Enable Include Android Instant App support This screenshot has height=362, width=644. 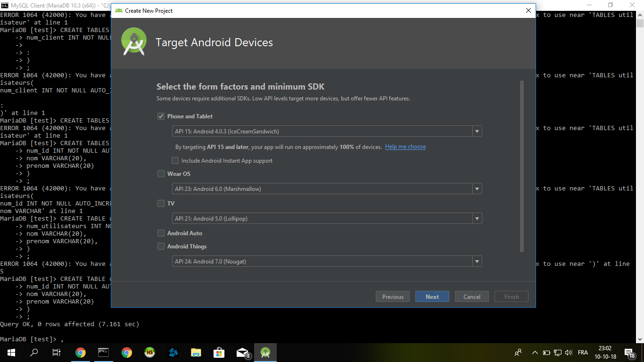click(175, 161)
